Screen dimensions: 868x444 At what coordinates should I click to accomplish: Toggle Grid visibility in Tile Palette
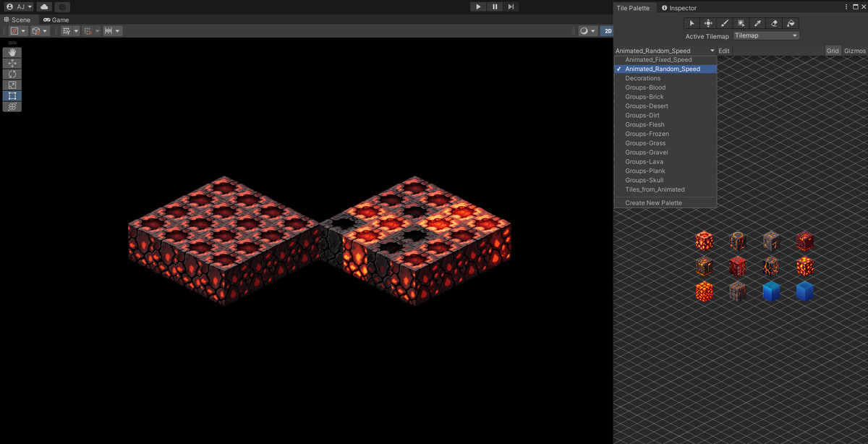[833, 51]
